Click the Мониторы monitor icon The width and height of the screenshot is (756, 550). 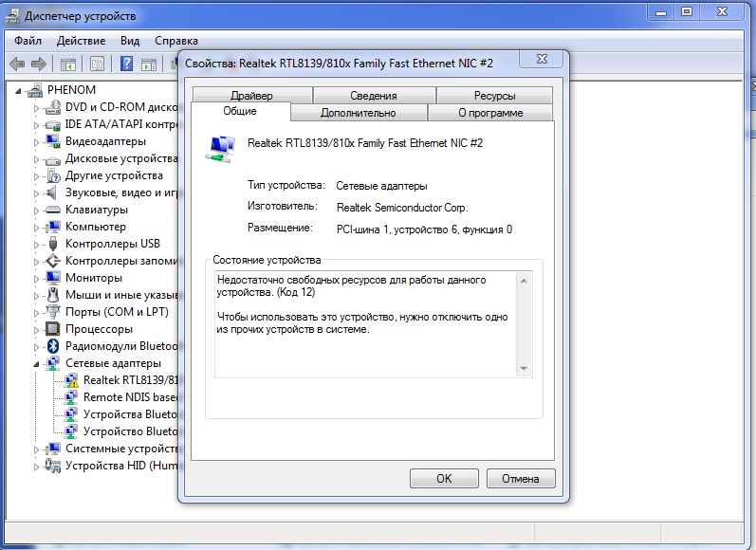tap(53, 278)
